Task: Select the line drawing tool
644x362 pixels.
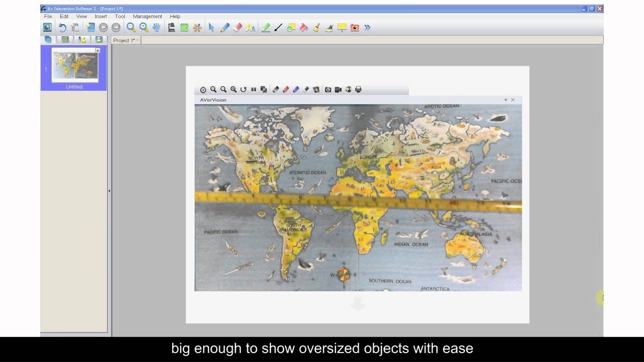Action: click(278, 28)
